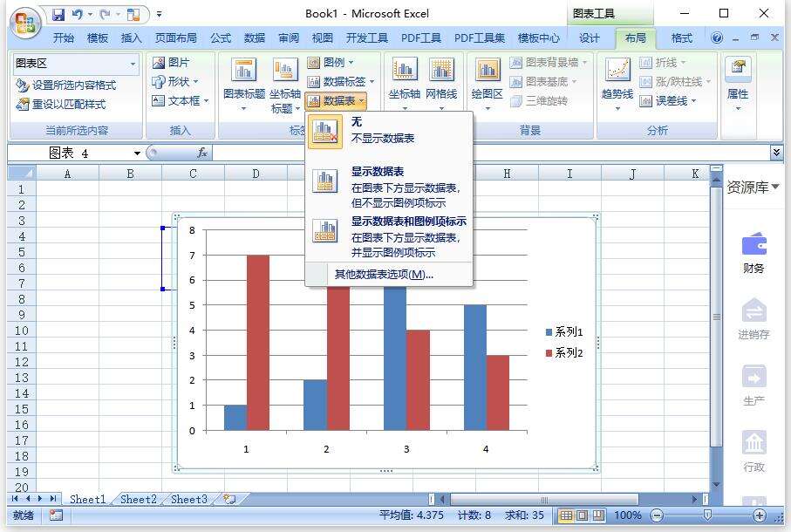Open the 页面布局 tab
Viewport: 791px width, 532px height.
click(x=175, y=38)
